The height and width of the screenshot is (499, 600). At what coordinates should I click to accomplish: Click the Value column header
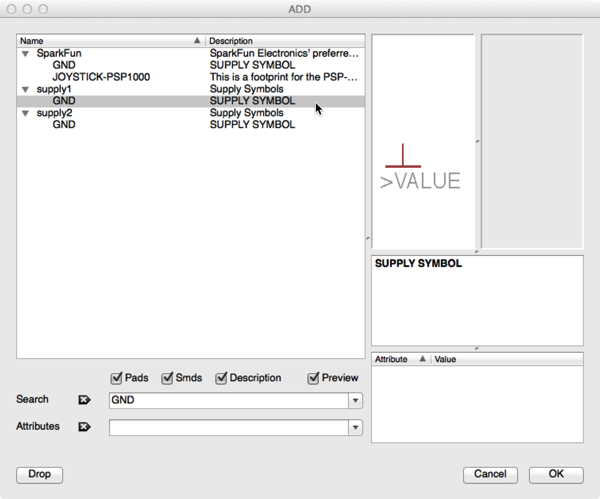507,359
